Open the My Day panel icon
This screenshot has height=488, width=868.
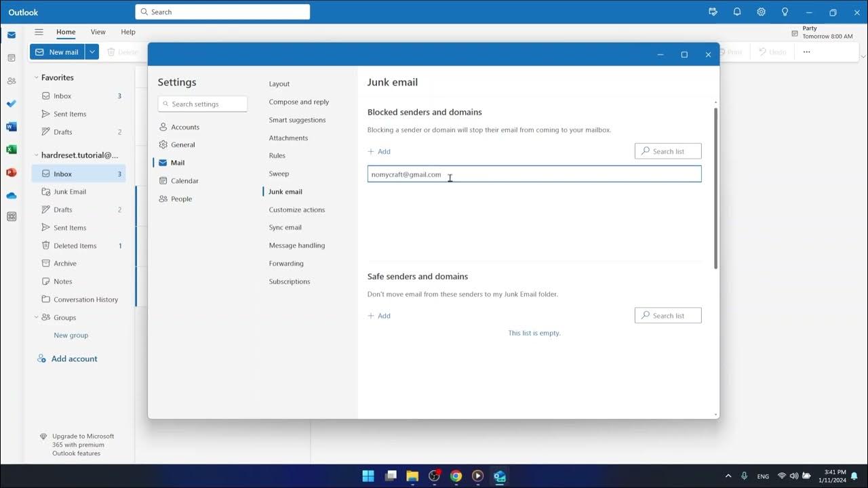713,12
